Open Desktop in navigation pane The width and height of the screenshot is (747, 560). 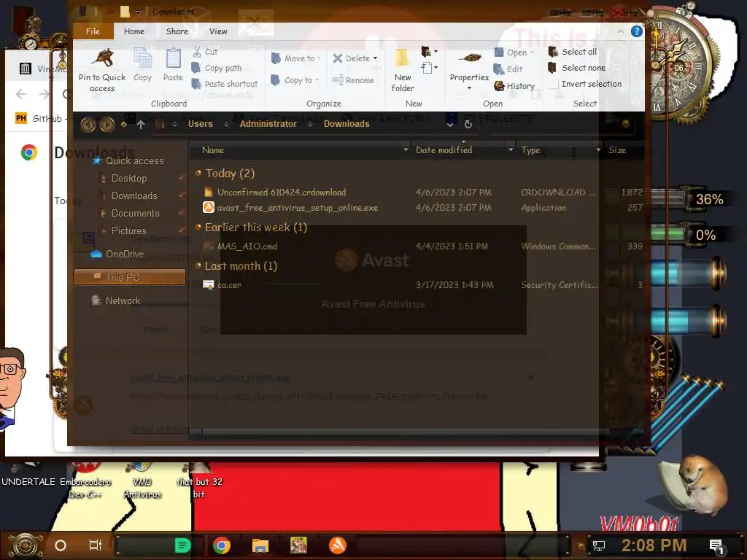click(x=128, y=178)
